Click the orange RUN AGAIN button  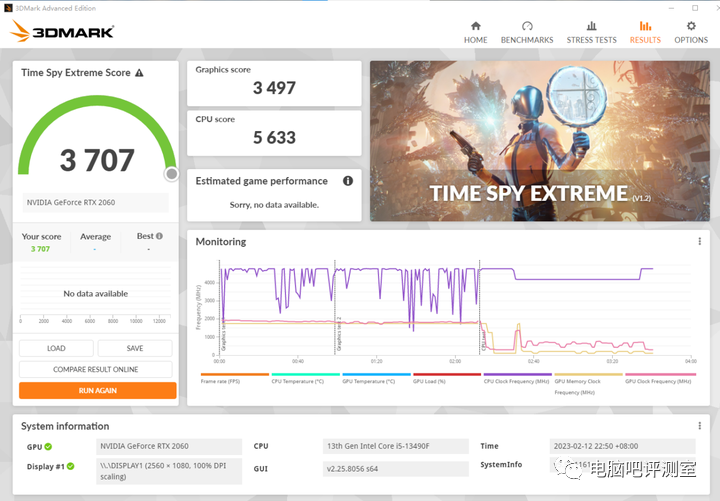click(97, 390)
